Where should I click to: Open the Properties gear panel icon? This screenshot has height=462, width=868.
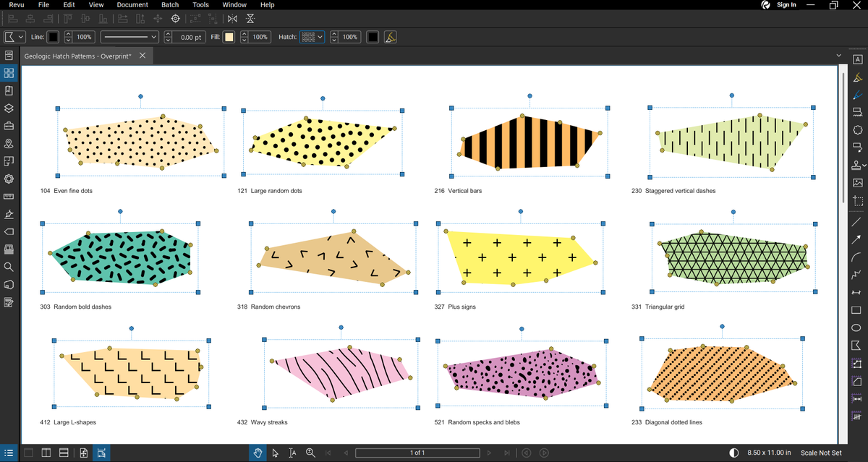coord(9,179)
